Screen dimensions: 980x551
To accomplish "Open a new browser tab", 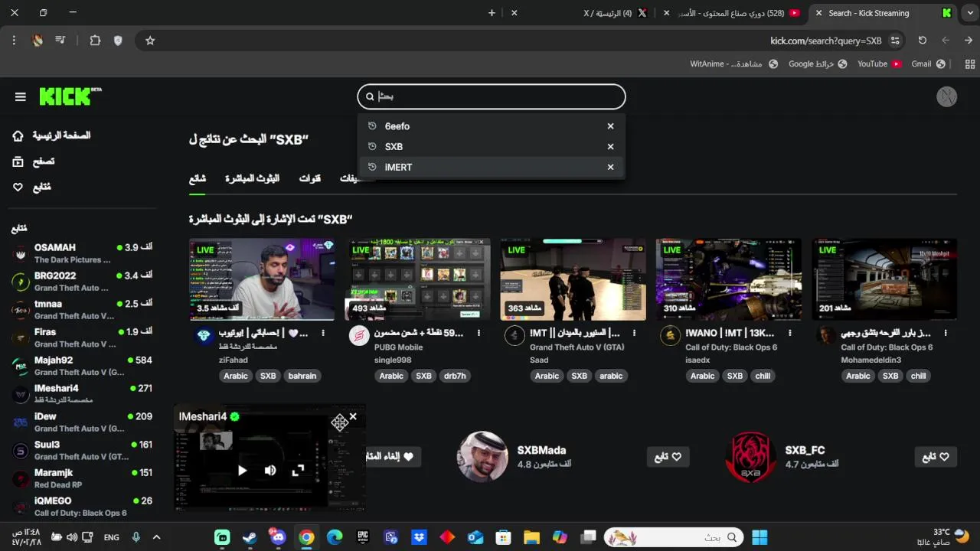I will pyautogui.click(x=492, y=13).
